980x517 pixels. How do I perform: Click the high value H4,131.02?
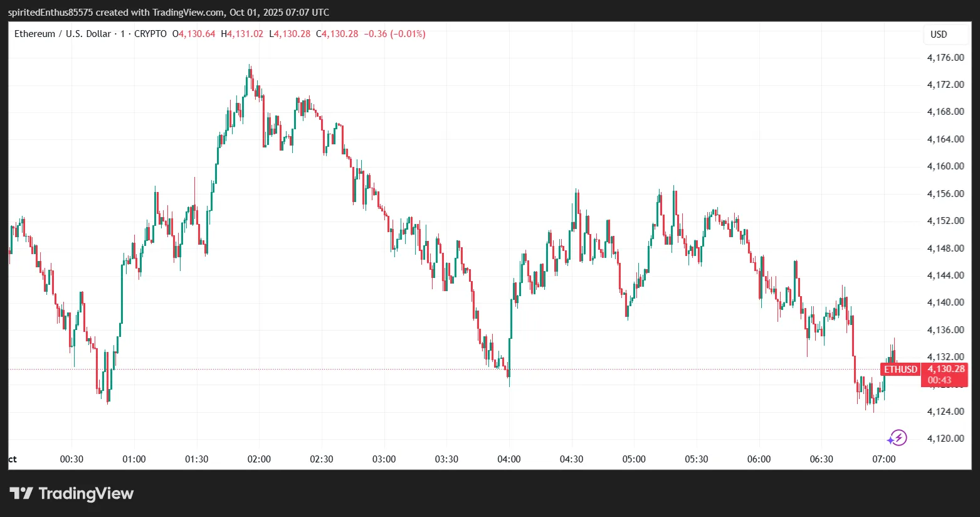(x=242, y=34)
